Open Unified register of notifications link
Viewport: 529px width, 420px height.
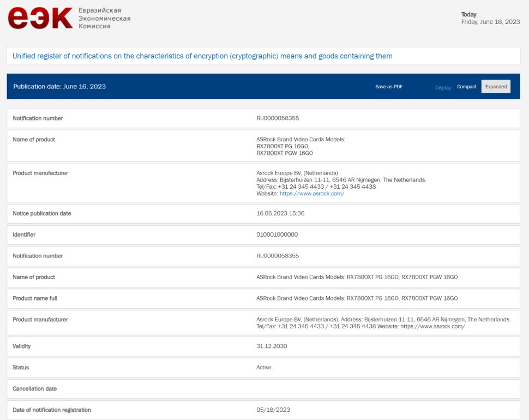tap(202, 56)
